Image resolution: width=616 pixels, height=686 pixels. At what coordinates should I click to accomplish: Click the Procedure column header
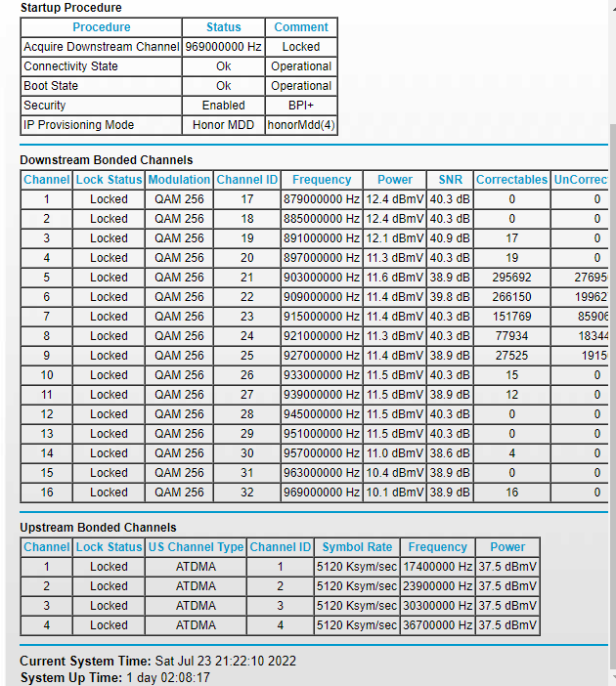(101, 27)
